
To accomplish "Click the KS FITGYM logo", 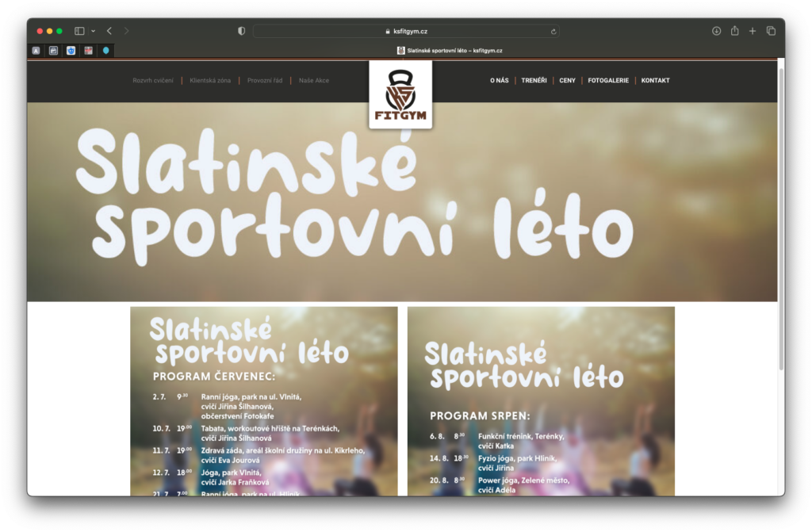I will coord(400,95).
